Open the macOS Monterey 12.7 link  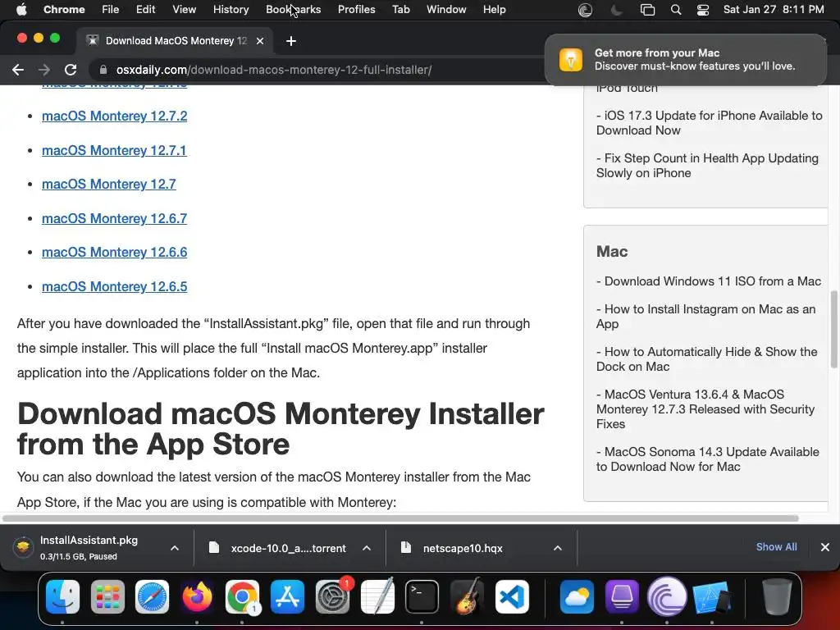coord(109,185)
